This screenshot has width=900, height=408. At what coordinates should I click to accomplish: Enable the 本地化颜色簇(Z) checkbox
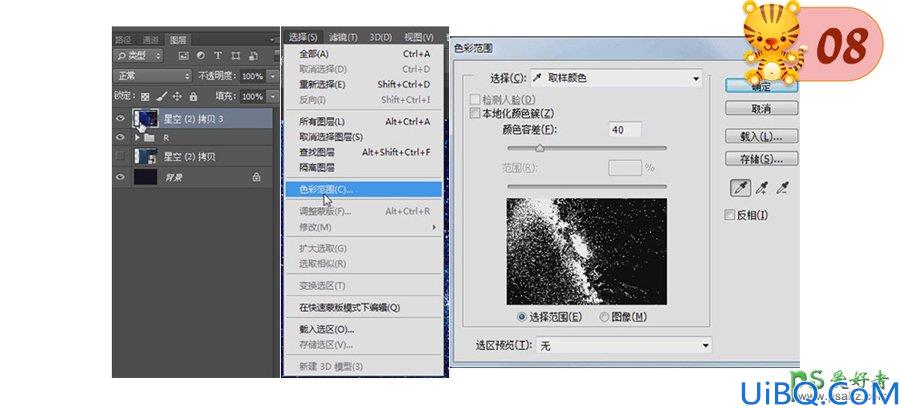click(x=475, y=114)
